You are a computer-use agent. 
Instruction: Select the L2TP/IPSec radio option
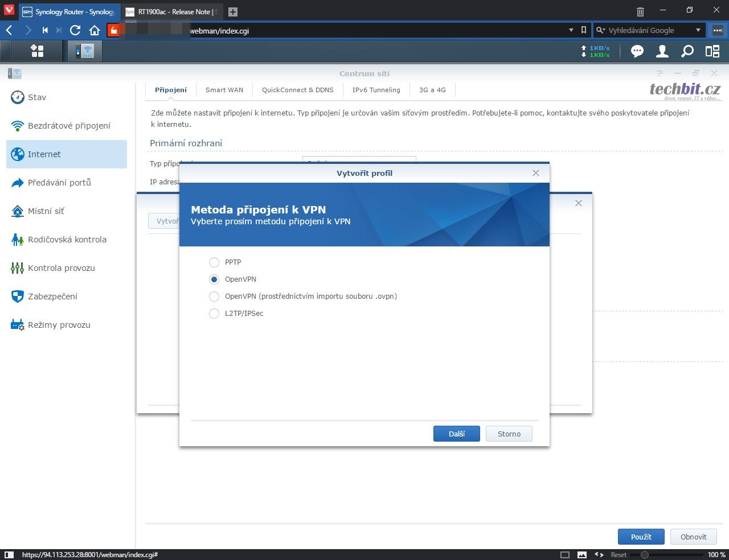coord(214,314)
